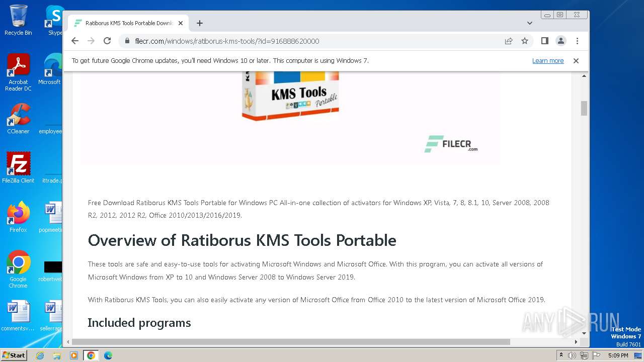Image resolution: width=644 pixels, height=362 pixels.
Task: Open the Chrome three-dot menu
Action: [x=577, y=41]
